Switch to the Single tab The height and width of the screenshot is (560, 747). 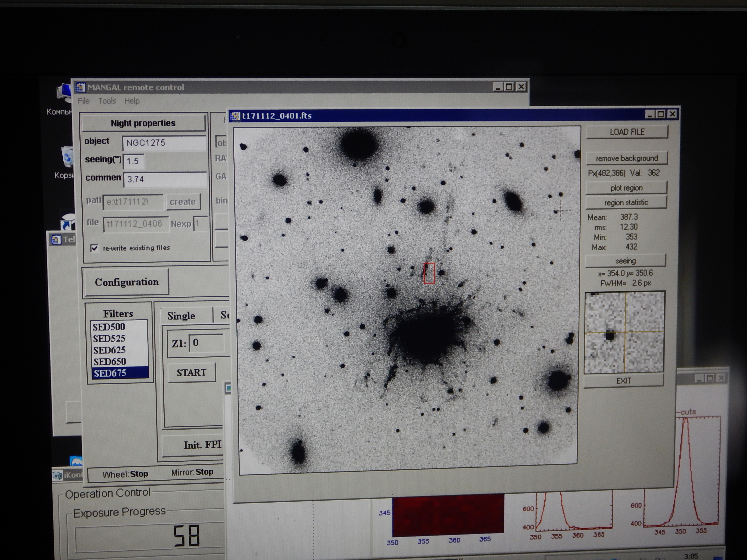point(181,316)
